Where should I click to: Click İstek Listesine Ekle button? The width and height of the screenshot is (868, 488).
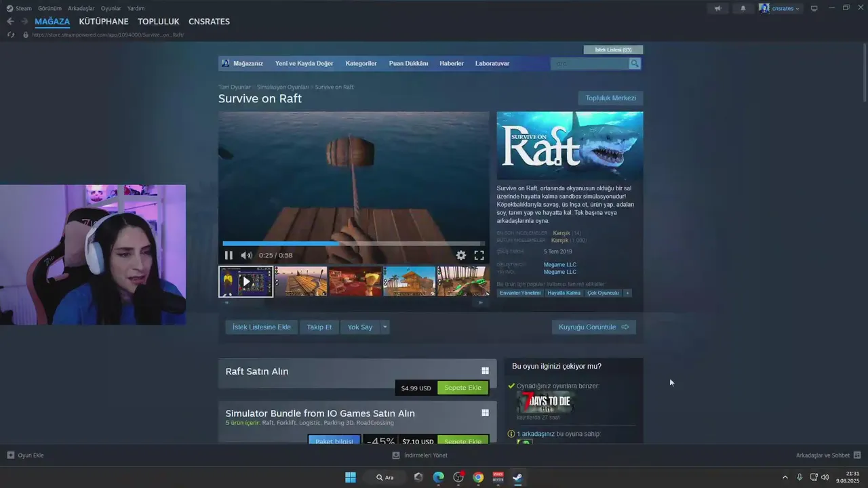[x=262, y=327]
